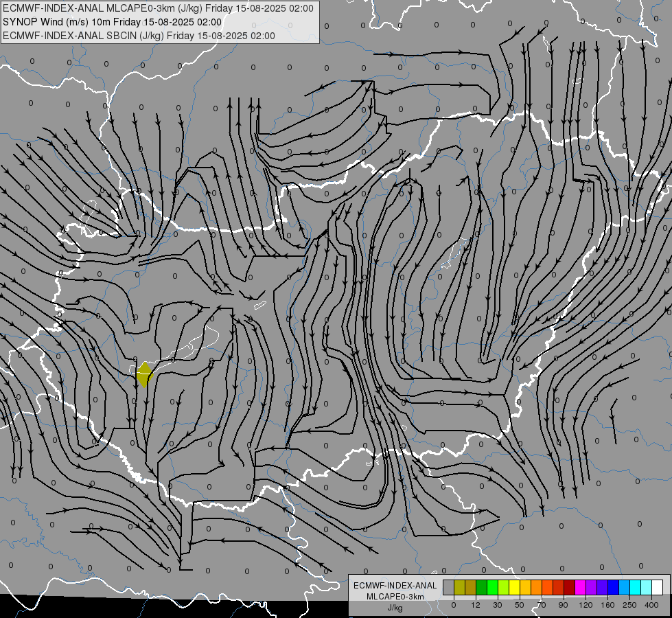Click the gray swatch in the MLCAPE legend

[x=448, y=587]
